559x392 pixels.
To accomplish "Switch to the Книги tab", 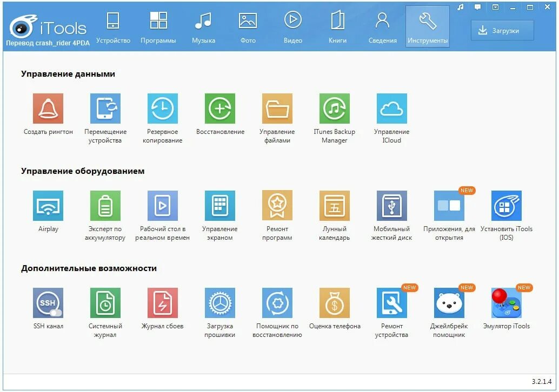I will (x=337, y=27).
